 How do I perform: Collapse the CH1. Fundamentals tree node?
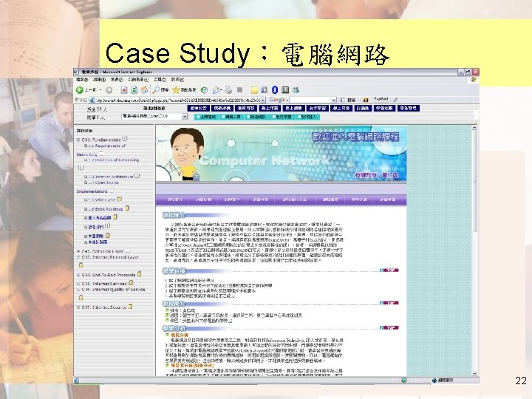click(78, 140)
